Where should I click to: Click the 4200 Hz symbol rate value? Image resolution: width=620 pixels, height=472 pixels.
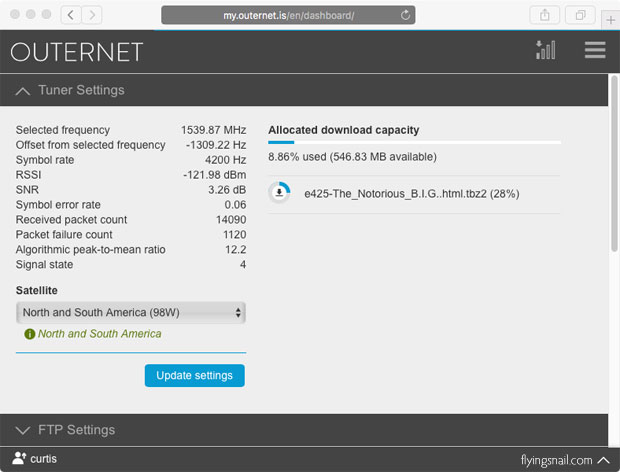[x=225, y=160]
